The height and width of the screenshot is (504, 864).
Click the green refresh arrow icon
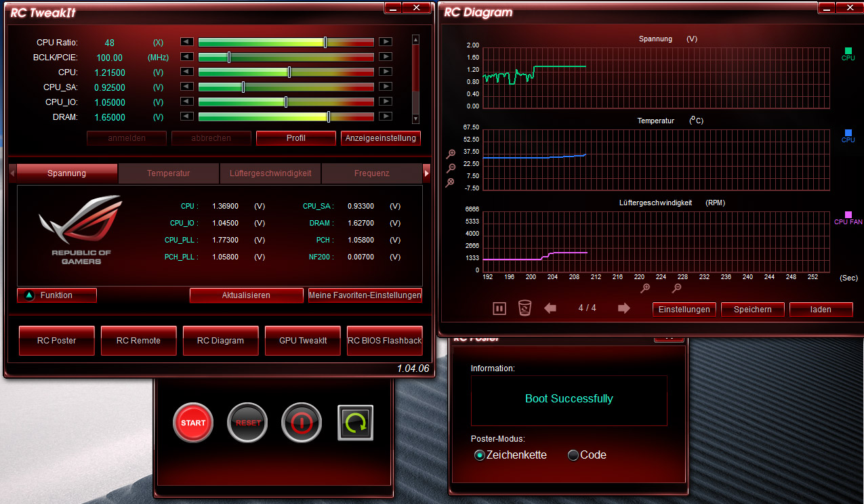point(356,423)
